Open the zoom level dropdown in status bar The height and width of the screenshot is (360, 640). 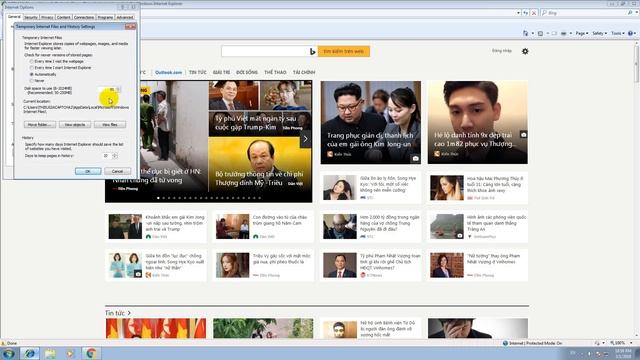point(631,343)
